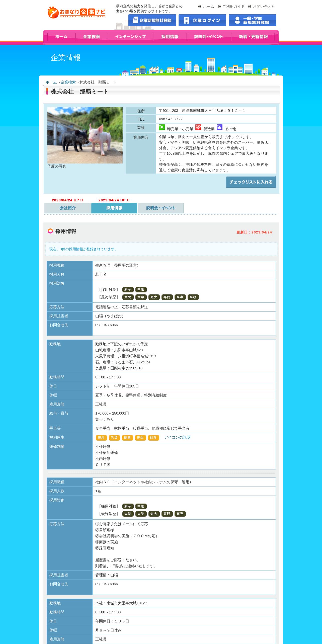Click 厚生 welfare badge
322x644 pixels.
click(140, 438)
